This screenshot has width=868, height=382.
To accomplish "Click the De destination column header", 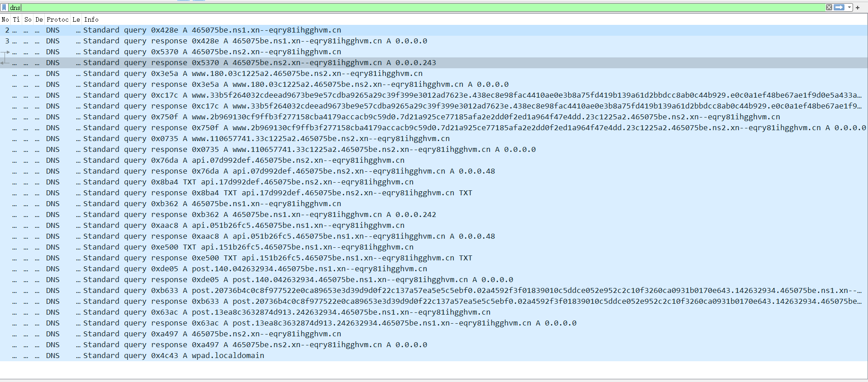I will pos(39,19).
